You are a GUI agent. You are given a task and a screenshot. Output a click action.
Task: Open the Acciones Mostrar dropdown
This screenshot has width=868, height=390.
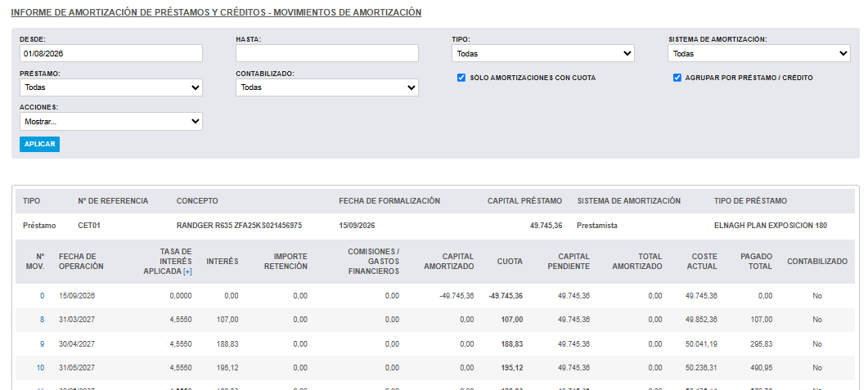pos(110,121)
